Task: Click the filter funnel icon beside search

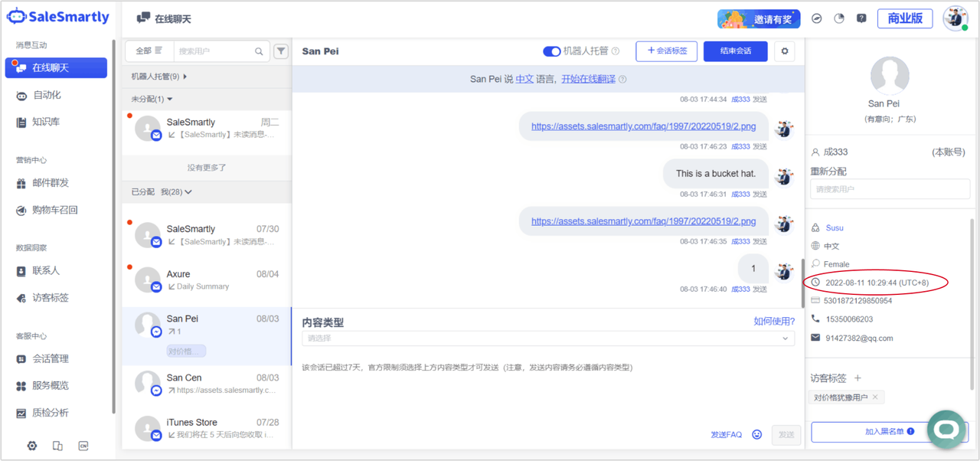Action: click(281, 51)
